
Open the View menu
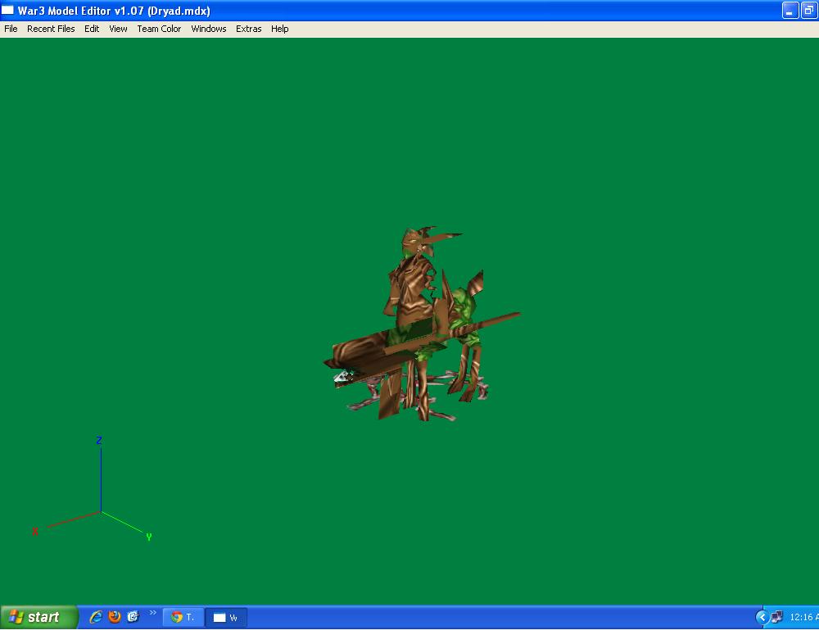pyautogui.click(x=118, y=29)
